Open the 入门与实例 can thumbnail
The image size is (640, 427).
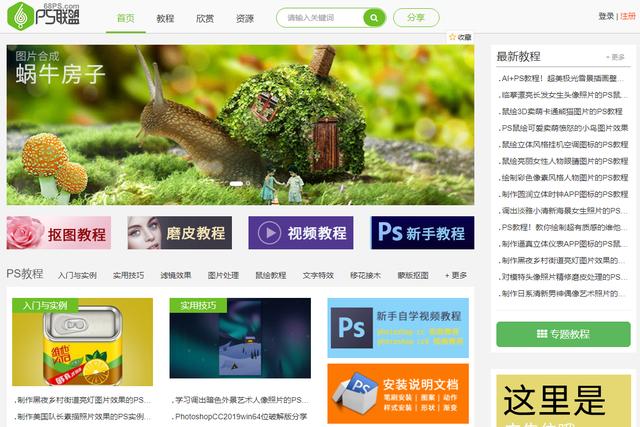pos(82,342)
